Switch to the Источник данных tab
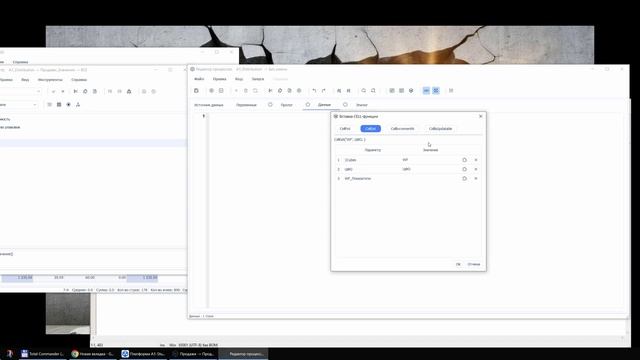 (209, 105)
